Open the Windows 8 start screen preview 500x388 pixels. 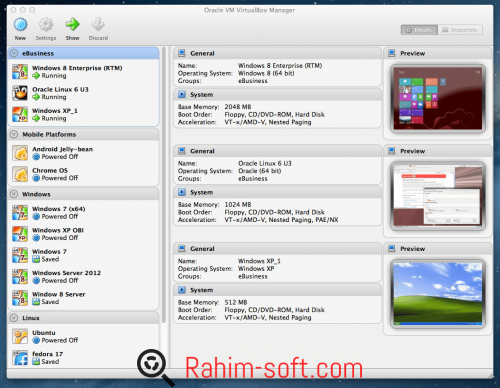coord(438,98)
